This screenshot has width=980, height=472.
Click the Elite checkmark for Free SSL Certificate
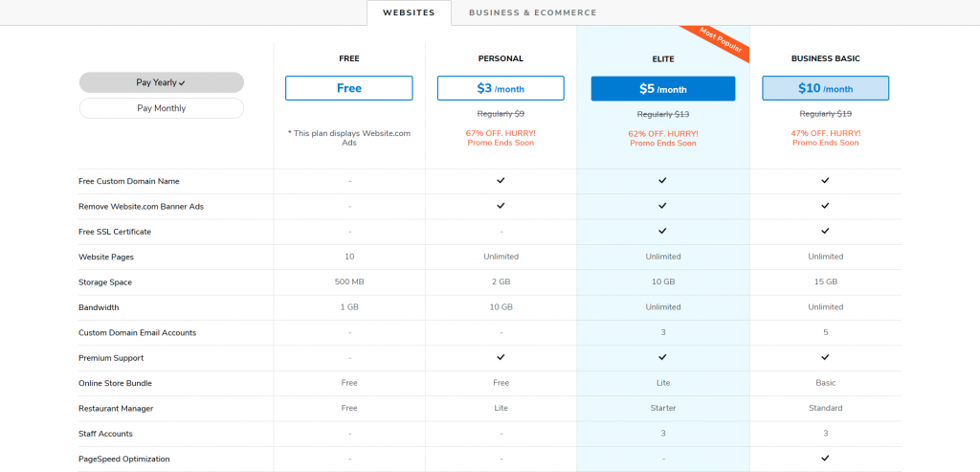coord(662,232)
